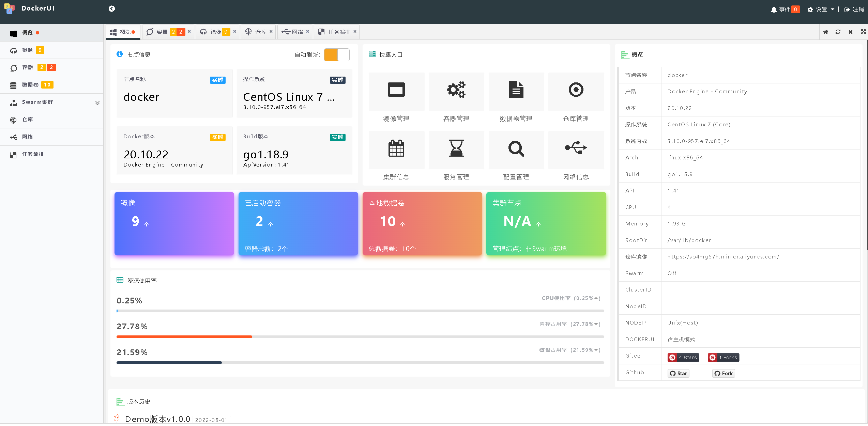Image resolution: width=868 pixels, height=426 pixels.
Task: Select the 任务编排 tab
Action: (339, 32)
